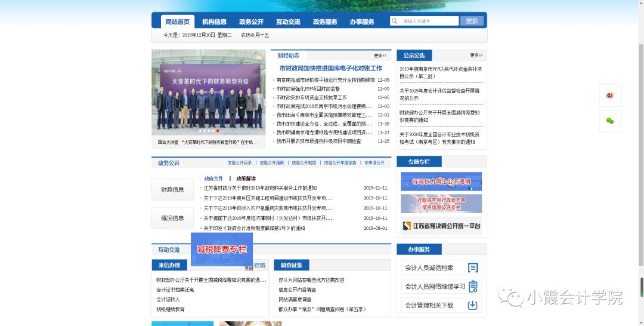
Task: Open the 政务公开 navigation menu
Action: (252, 21)
